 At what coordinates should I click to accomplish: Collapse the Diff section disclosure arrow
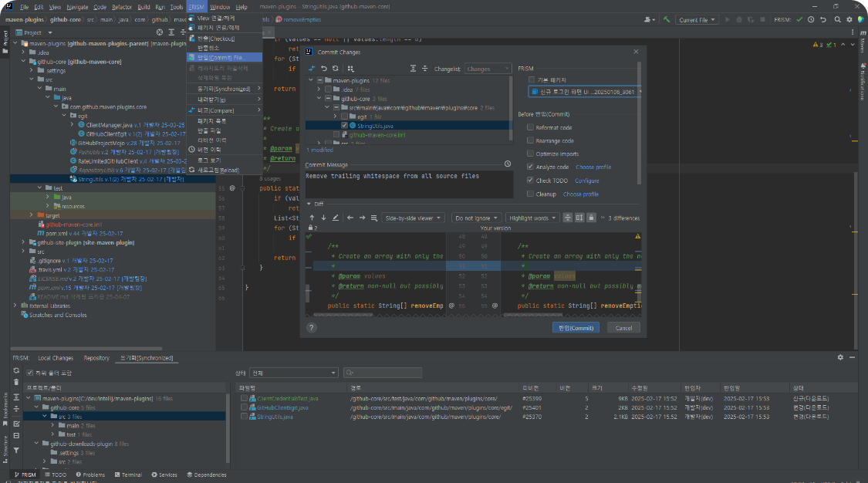(309, 204)
